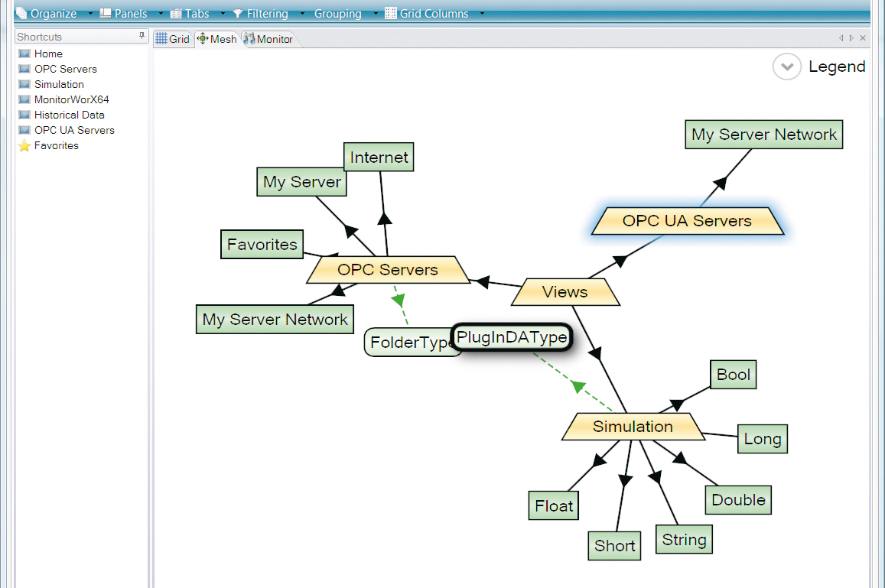Screen dimensions: 885x588
Task: Close the tab panel with the X
Action: (862, 37)
